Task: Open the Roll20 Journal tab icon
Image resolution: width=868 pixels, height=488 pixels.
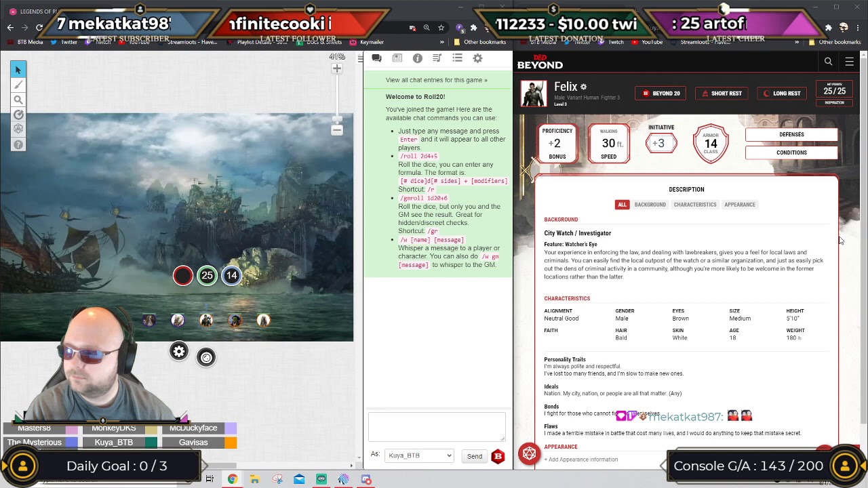Action: (x=397, y=58)
